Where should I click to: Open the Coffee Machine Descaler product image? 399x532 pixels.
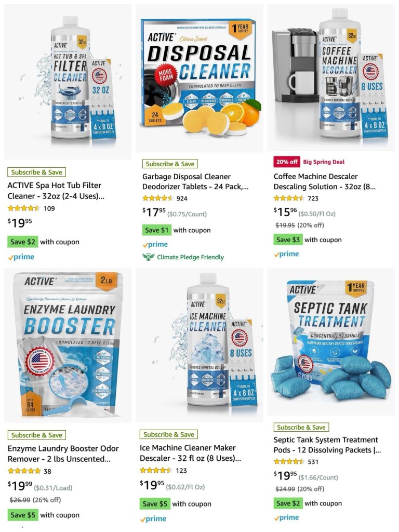(x=331, y=77)
